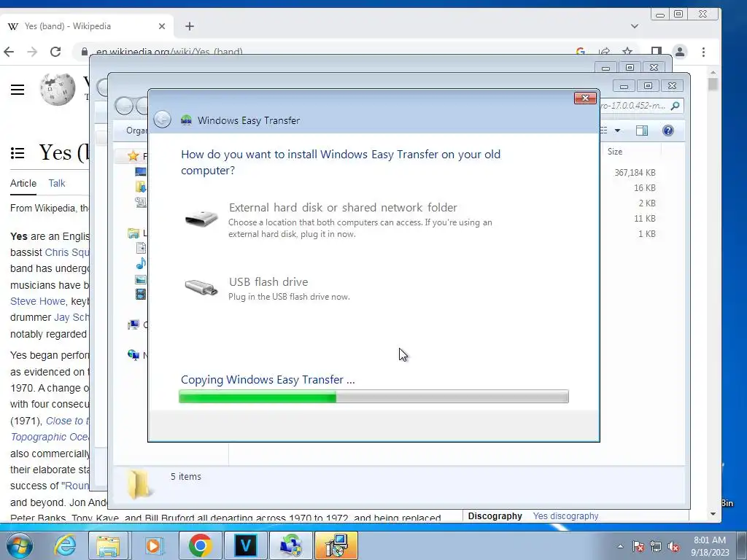Open Favorites star in Explorer navigation pane
Screen dimensions: 747x560
(x=133, y=156)
